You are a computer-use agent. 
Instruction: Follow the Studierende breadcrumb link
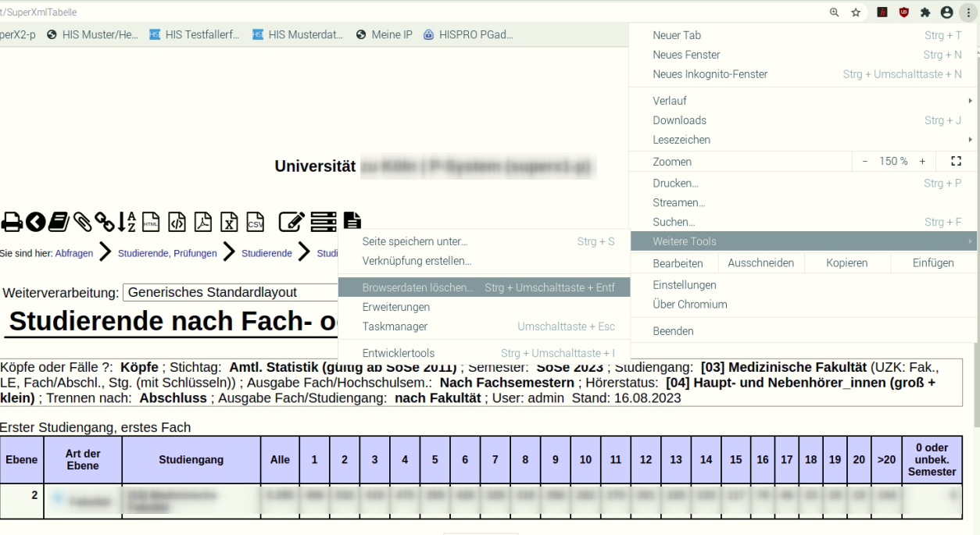[x=266, y=253]
